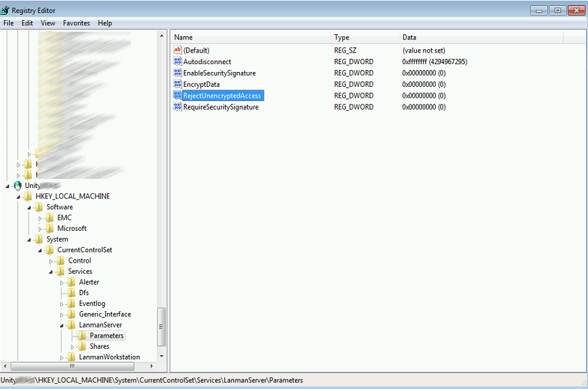Click the registry path in status bar
Viewport: 588px width, 389px height.
(152, 380)
